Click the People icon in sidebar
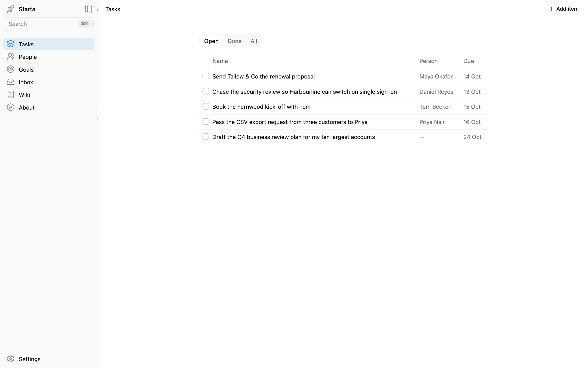 coord(11,56)
